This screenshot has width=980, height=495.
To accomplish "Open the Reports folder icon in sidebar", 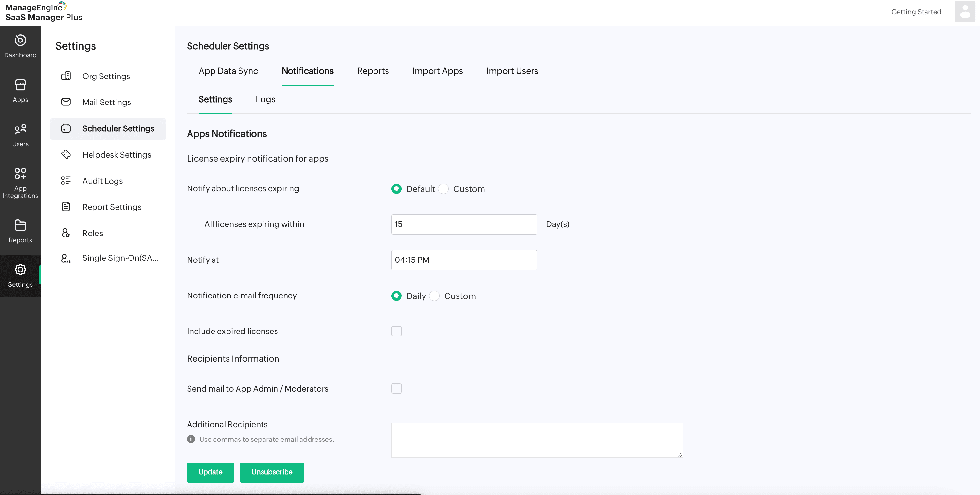I will pyautogui.click(x=20, y=225).
